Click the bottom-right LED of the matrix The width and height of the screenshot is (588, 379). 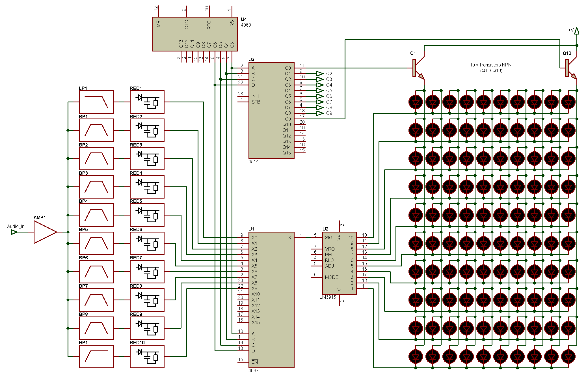(568, 356)
